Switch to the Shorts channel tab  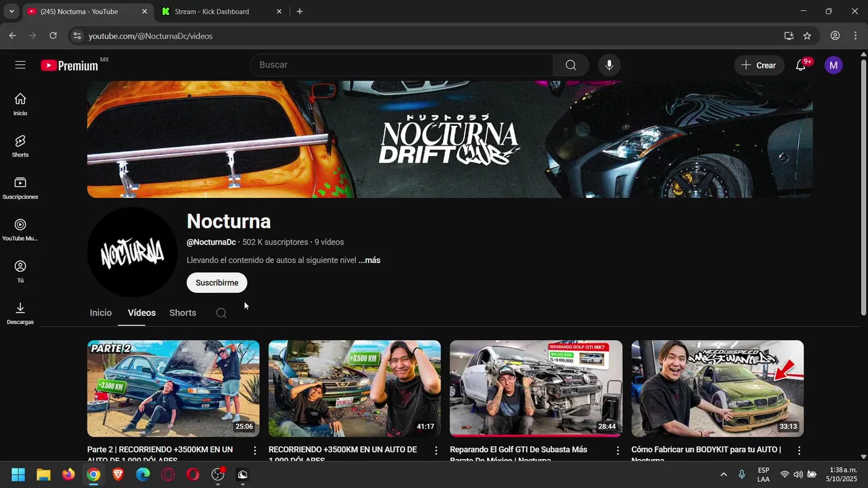pyautogui.click(x=182, y=313)
